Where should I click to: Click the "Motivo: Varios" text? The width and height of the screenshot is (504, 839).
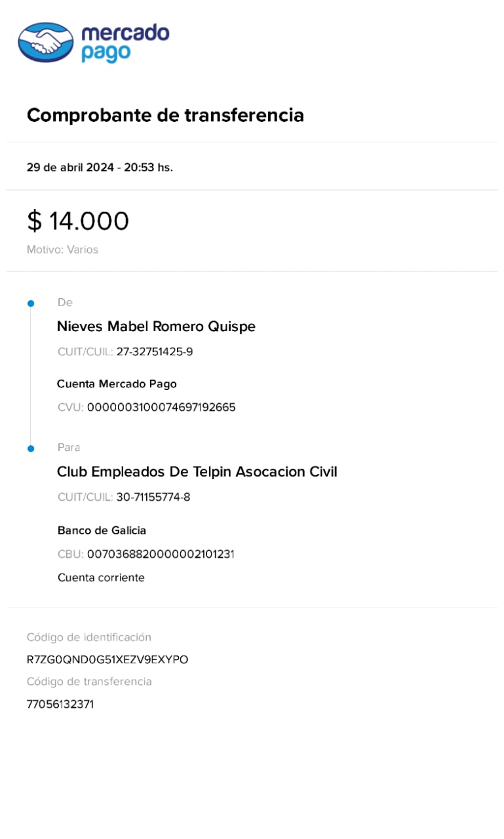click(62, 250)
